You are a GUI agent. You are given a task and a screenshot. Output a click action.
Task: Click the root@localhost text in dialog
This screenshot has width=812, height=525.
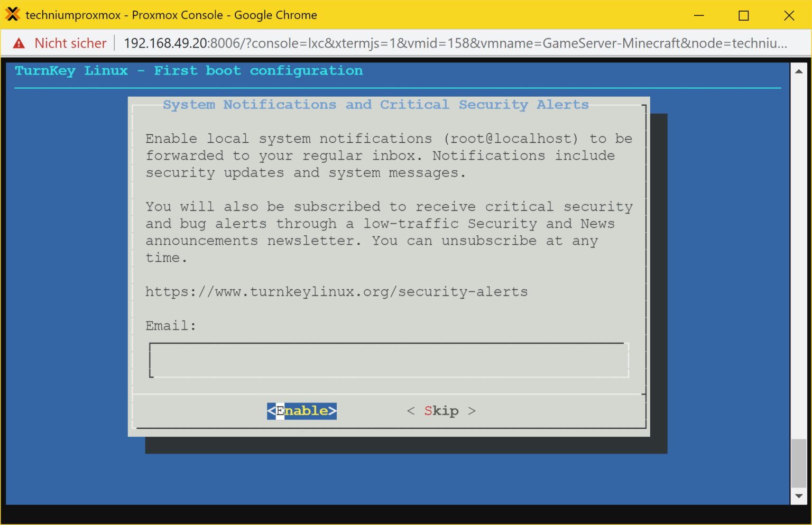(511, 139)
